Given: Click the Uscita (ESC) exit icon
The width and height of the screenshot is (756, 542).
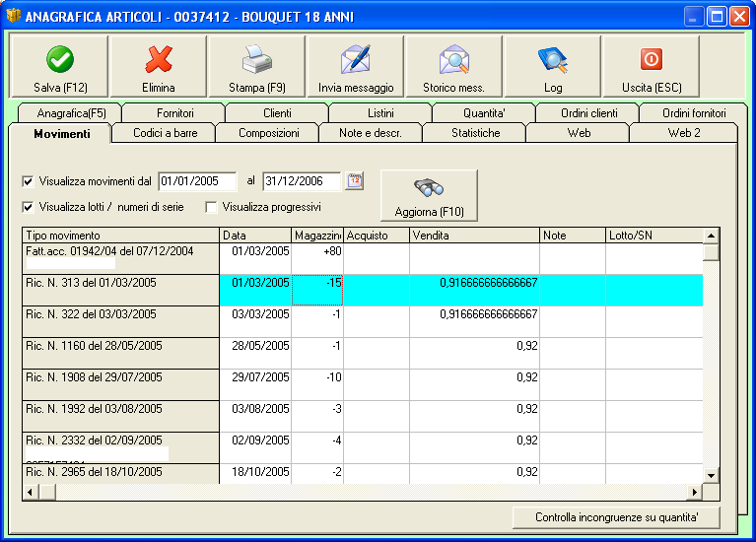Looking at the screenshot, I should click(651, 59).
